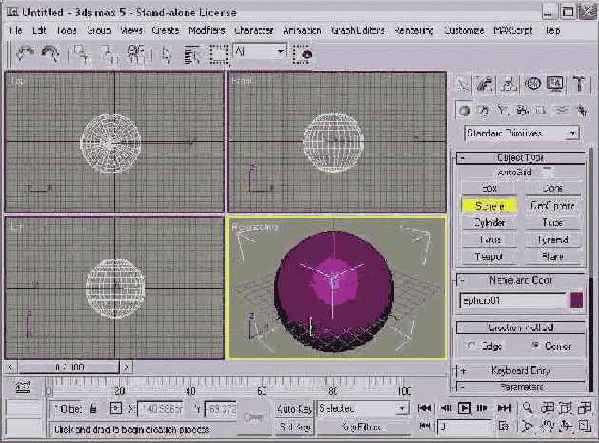Select the Geometry category icon
This screenshot has height=443, width=599.
pos(464,111)
